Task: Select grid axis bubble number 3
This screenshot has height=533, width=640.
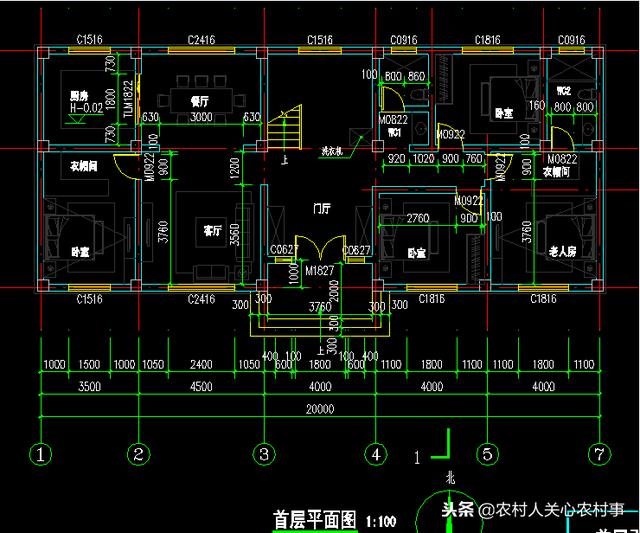Action: pyautogui.click(x=263, y=455)
